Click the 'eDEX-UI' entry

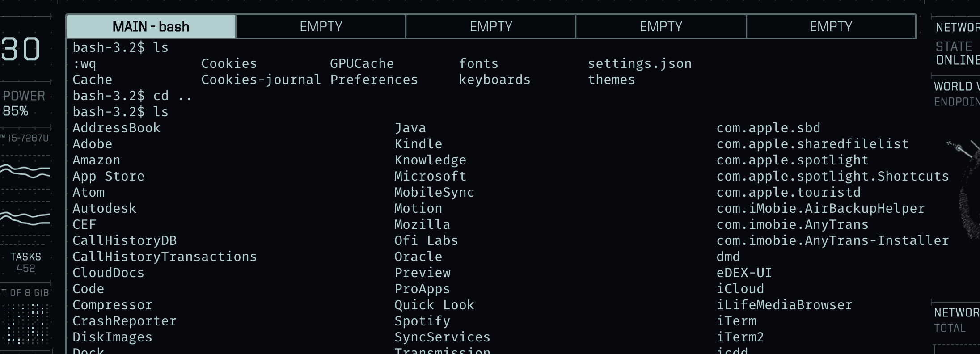coord(744,273)
